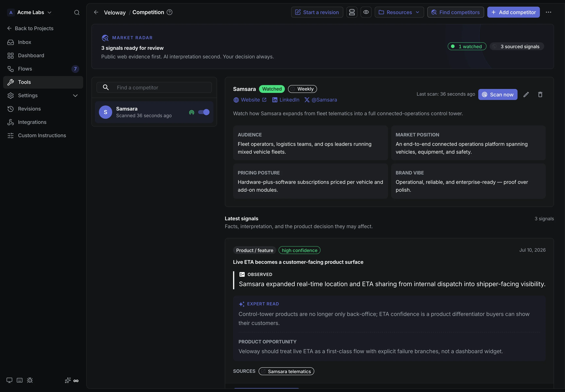Click Scan now button

(498, 94)
